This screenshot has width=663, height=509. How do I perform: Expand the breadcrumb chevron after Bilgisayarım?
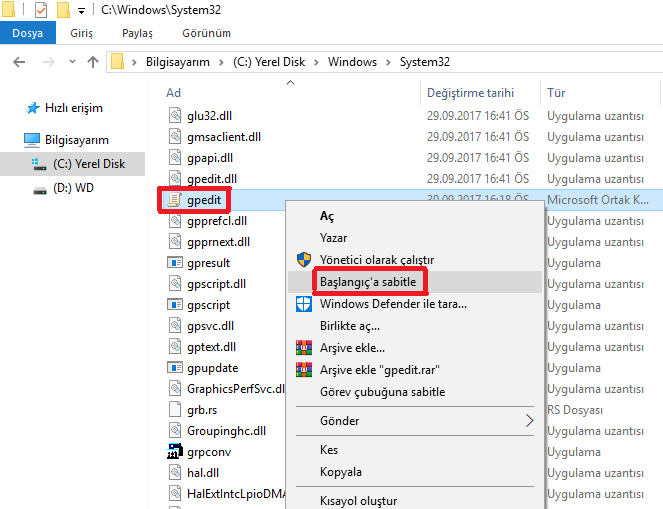(221, 63)
